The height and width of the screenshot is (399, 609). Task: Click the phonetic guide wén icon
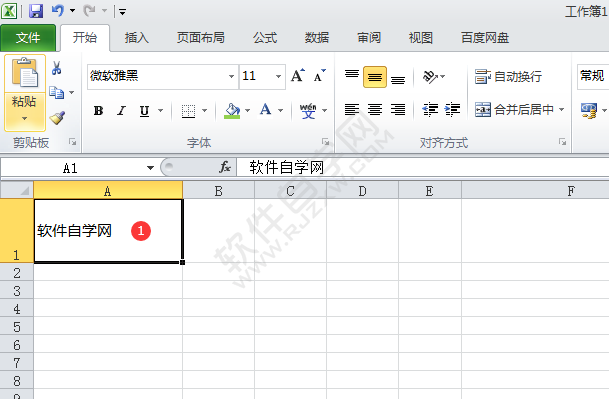tap(308, 111)
